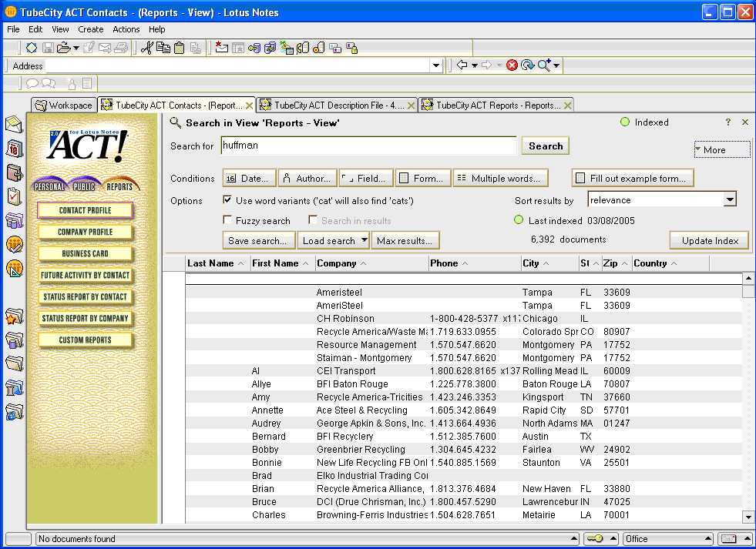756x549 pixels.
Task: Click the Search magnifier icon in navigation bar
Action: (544, 65)
